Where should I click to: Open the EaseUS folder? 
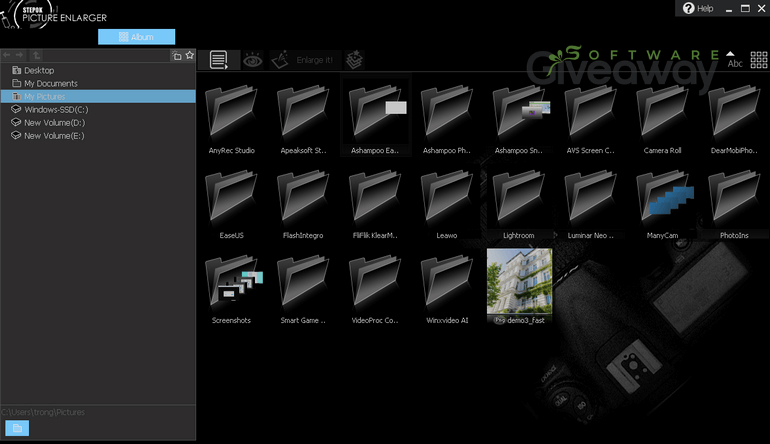point(231,204)
